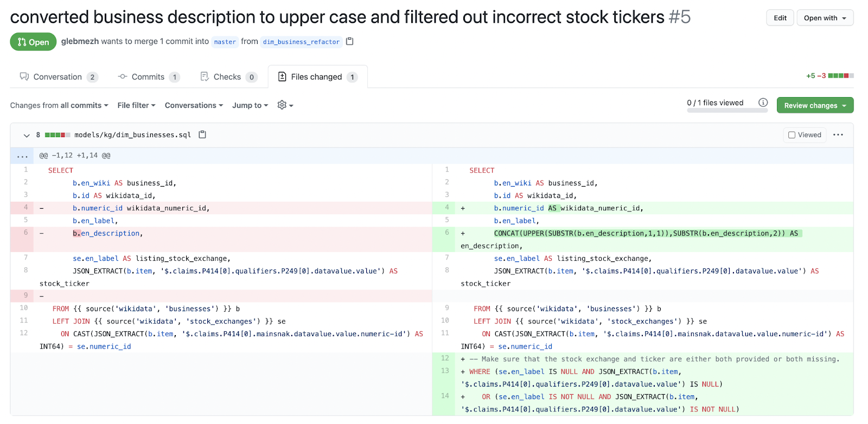
Task: Click the files viewed info icon
Action: tap(763, 102)
